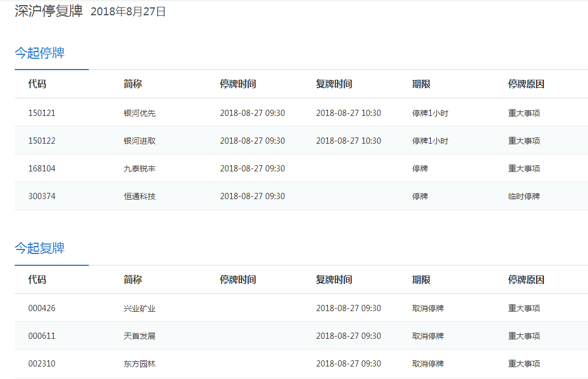This screenshot has height=379, width=588.
Task: Click 重大事项 reason for 兴业矿业
Action: pos(524,308)
